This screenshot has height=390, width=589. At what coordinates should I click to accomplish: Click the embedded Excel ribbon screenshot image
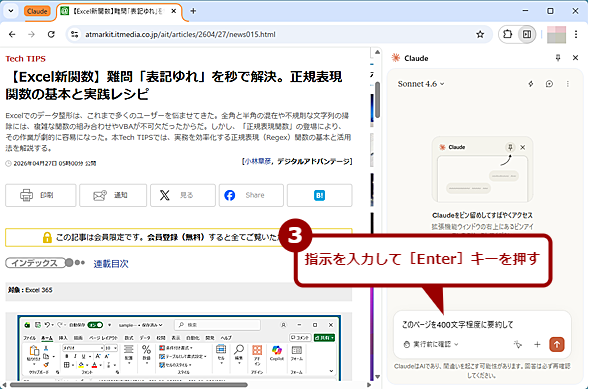coord(179,349)
